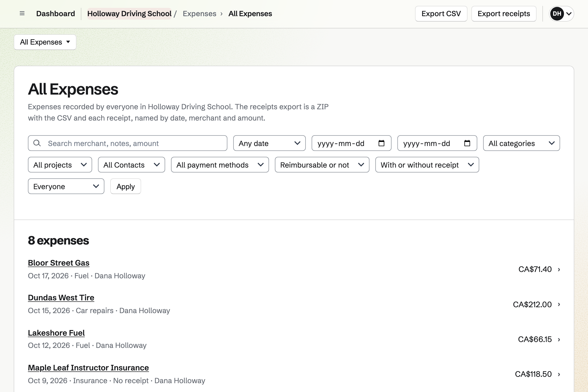Click the first yyyy-mm-dd date field
The height and width of the screenshot is (392, 588).
pos(351,143)
